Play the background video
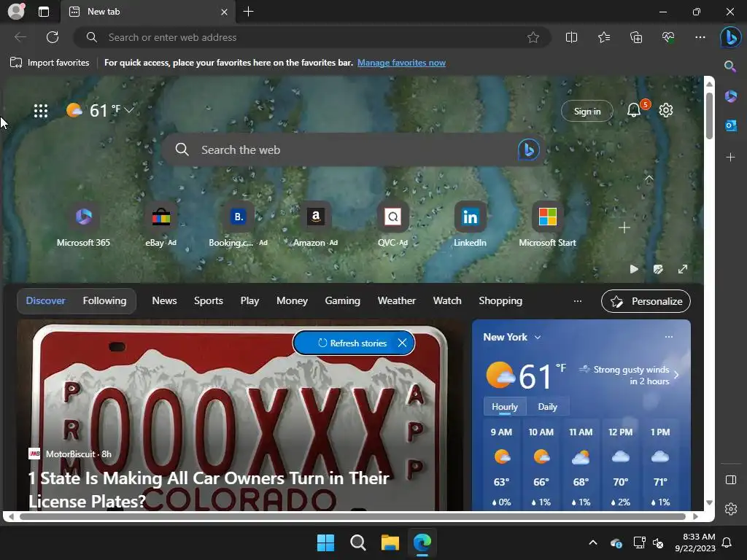Viewport: 747px width, 560px height. (x=634, y=269)
